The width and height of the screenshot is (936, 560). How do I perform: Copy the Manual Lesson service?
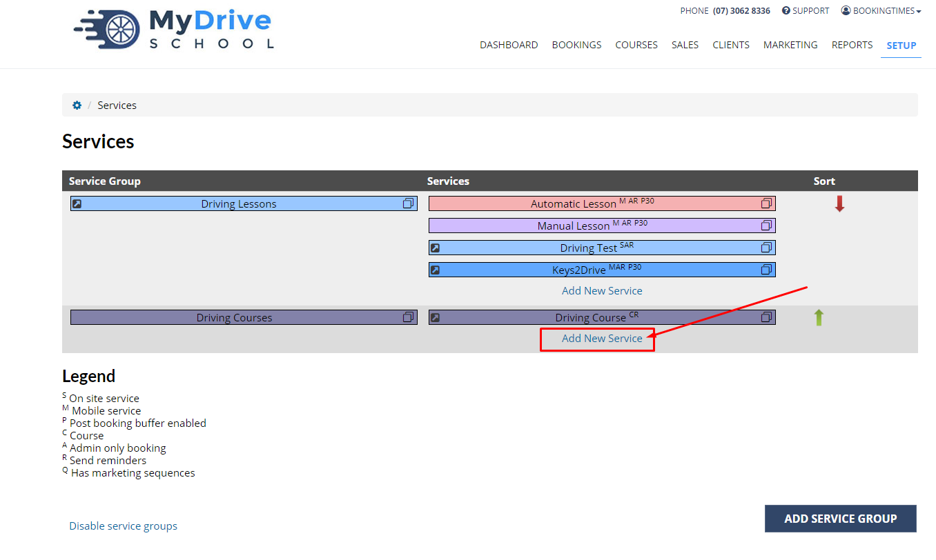[766, 226]
